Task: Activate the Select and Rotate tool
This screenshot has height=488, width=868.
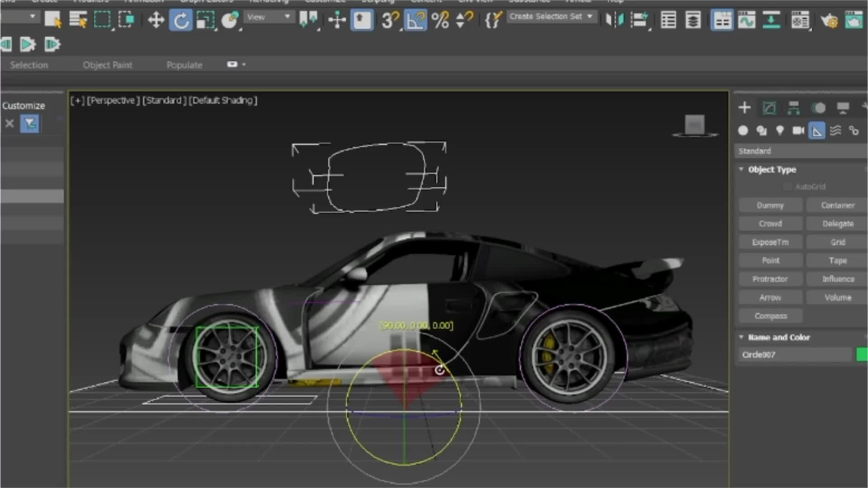Action: 180,19
